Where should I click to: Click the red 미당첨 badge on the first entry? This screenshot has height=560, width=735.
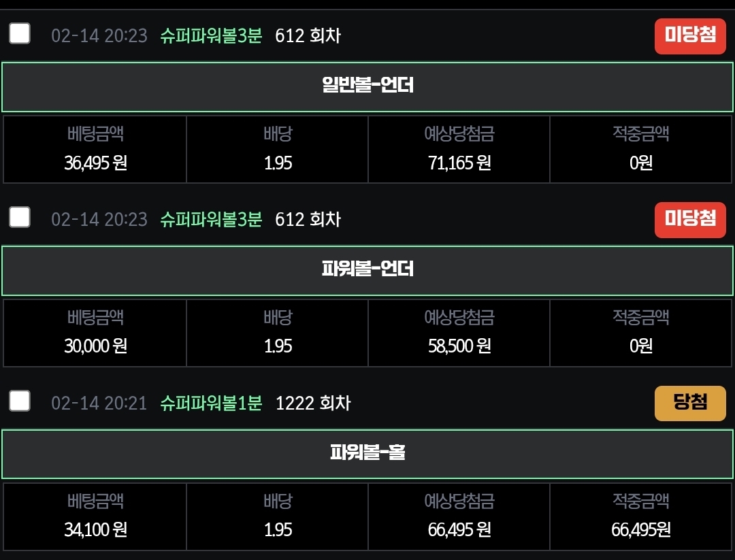tap(690, 36)
